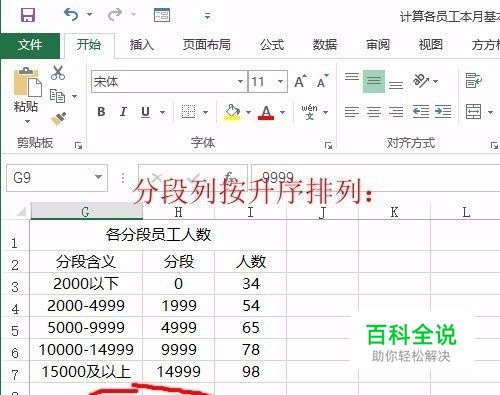Click the Select All corner triangle
The width and height of the screenshot is (500, 395).
tap(21, 211)
